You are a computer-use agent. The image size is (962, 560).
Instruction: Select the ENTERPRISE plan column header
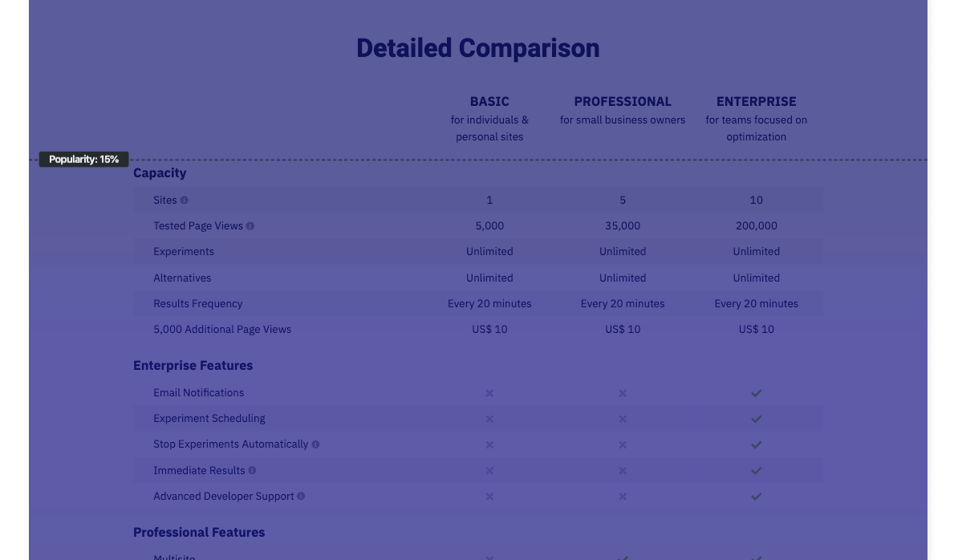coord(756,102)
